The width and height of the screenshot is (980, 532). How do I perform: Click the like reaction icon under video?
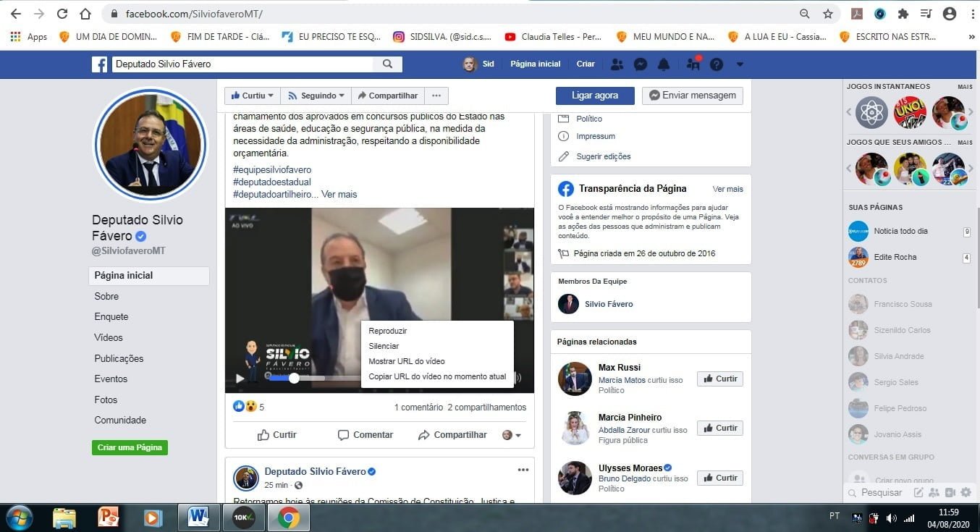[x=239, y=407]
